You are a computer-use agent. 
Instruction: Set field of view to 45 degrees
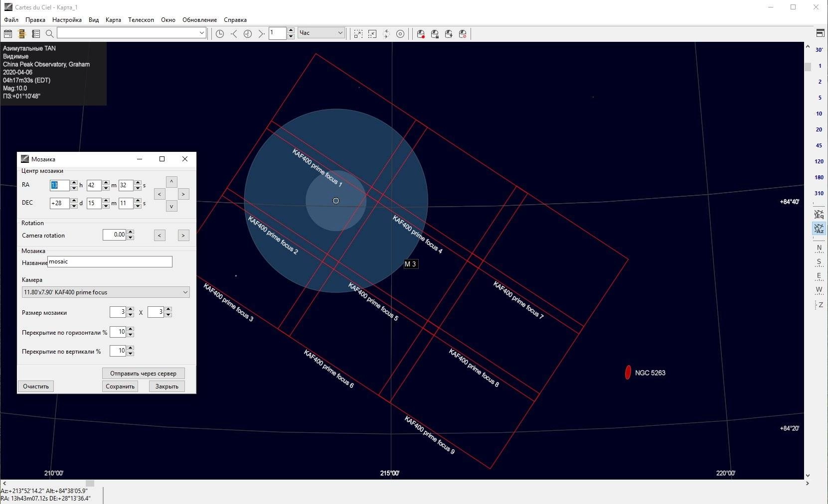click(x=819, y=145)
